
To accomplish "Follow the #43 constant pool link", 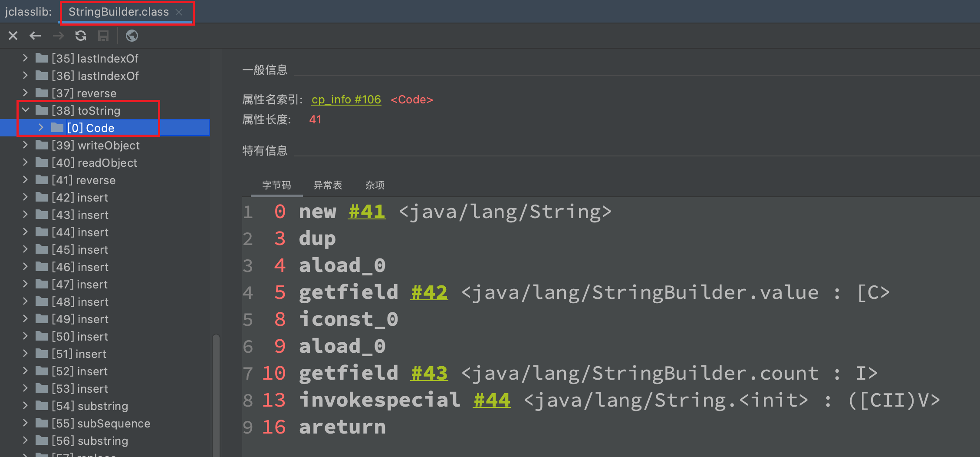I will 429,373.
